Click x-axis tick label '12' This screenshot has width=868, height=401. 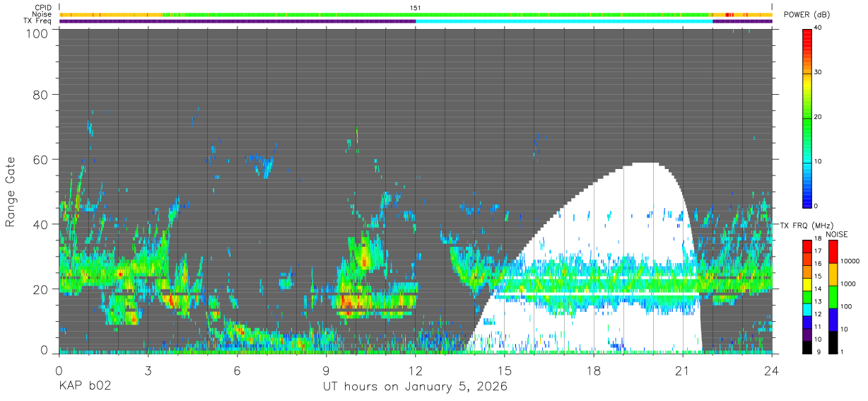[415, 371]
